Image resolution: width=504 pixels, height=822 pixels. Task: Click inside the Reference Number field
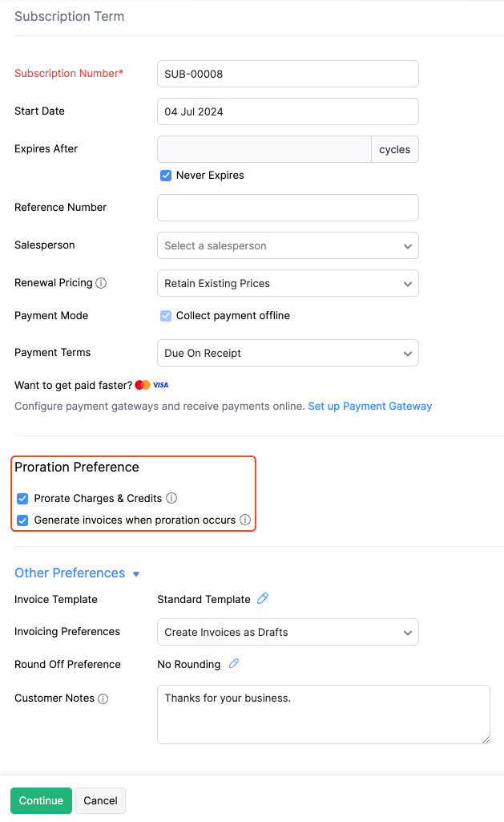(x=288, y=207)
